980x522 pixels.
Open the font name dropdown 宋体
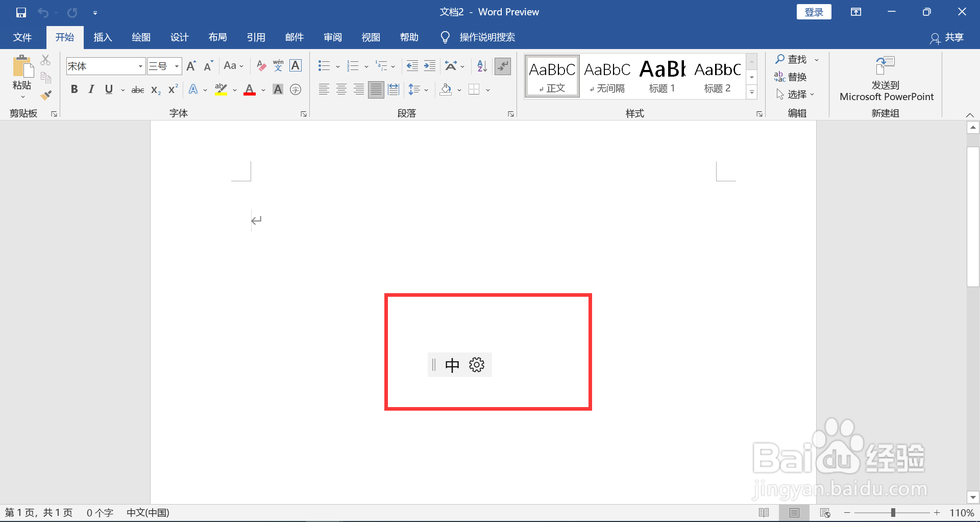pyautogui.click(x=140, y=66)
